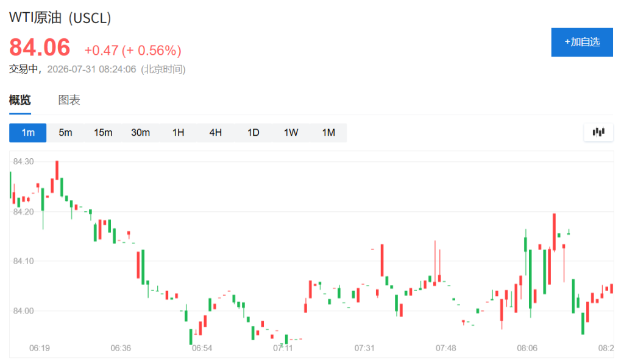624x364 pixels.
Task: Switch to the 概览 overview tab
Action: point(20,100)
